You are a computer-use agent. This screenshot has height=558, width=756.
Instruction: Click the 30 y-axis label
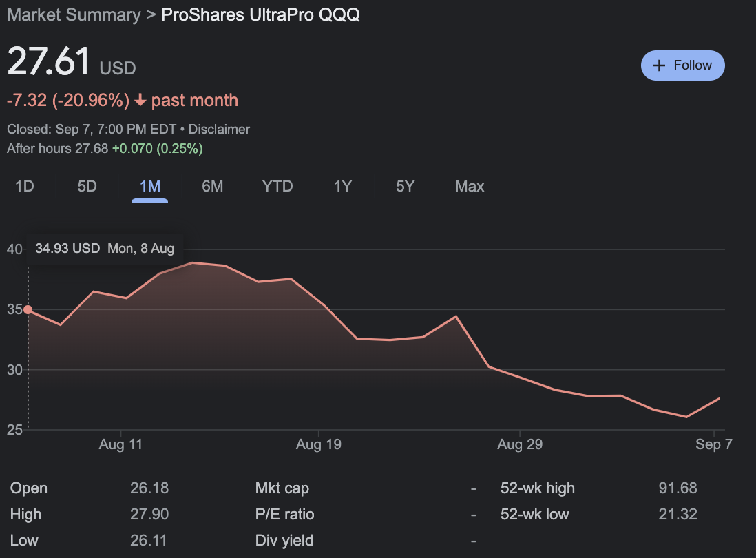coord(14,370)
